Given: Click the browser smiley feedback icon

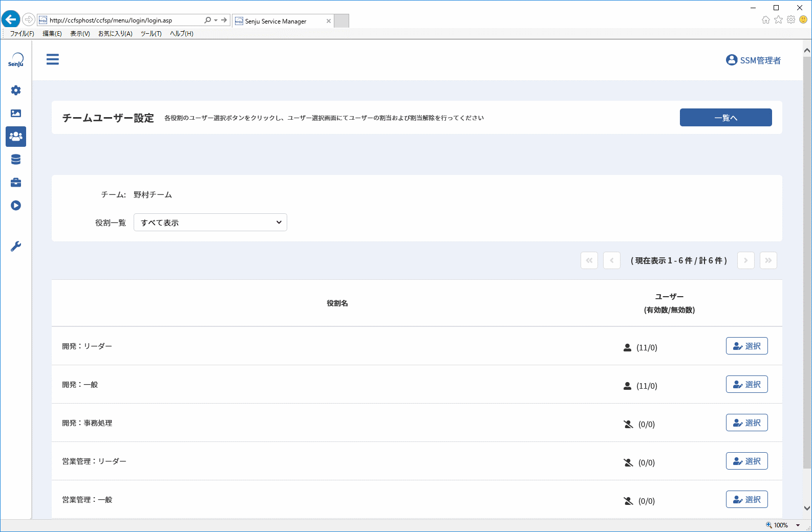Looking at the screenshot, I should pyautogui.click(x=803, y=19).
